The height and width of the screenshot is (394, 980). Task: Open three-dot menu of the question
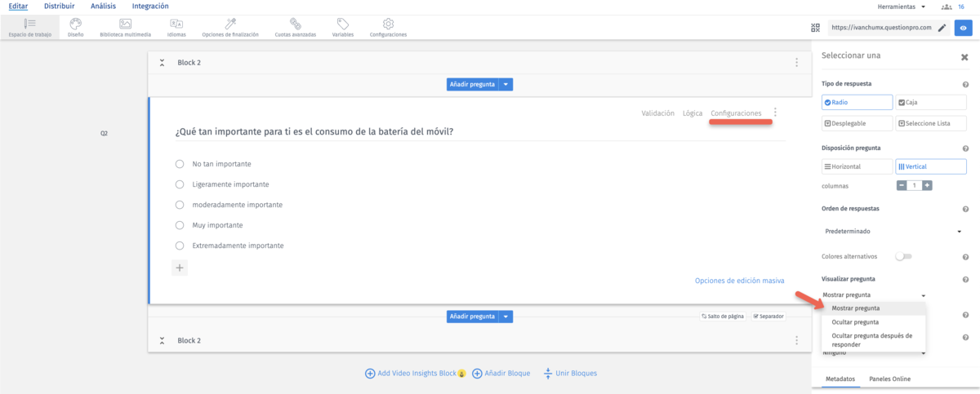point(775,113)
